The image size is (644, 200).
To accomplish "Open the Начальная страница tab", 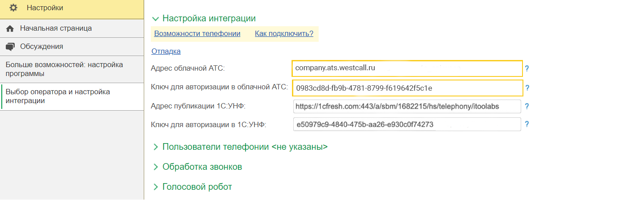I will 72,28.
